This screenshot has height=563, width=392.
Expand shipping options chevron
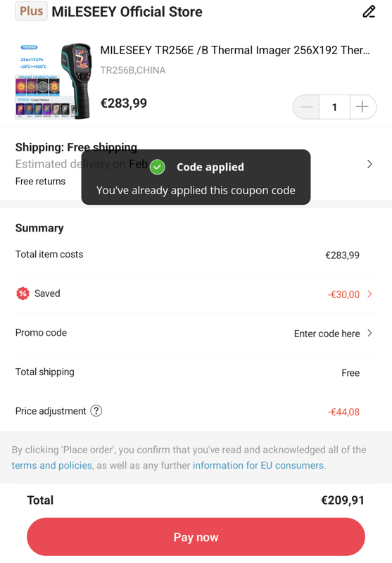click(x=369, y=164)
